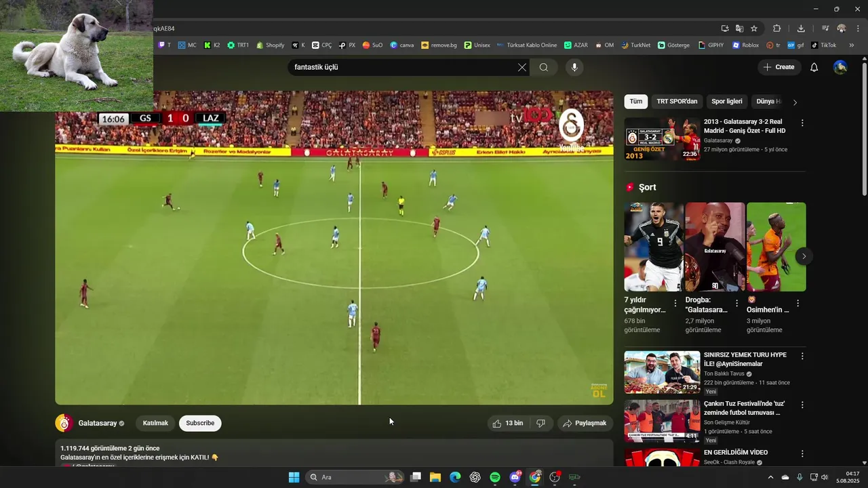Open options for SINIRSIZ YEMEK TURU video

click(802, 356)
